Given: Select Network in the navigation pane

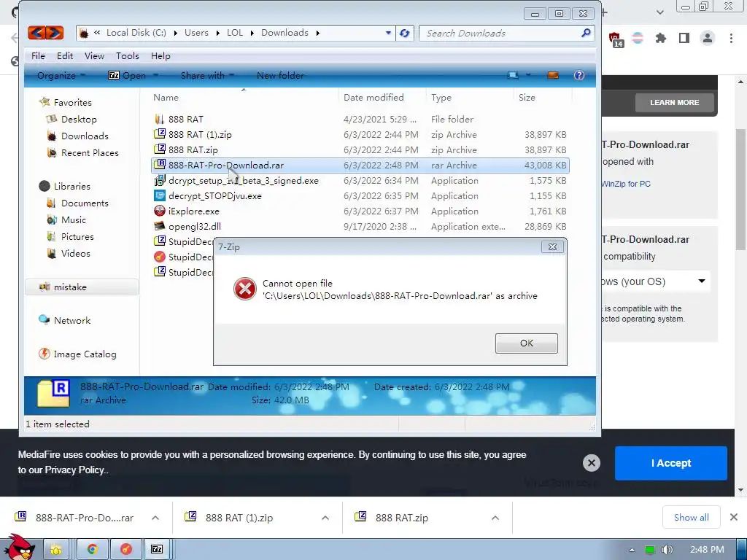Looking at the screenshot, I should point(72,321).
